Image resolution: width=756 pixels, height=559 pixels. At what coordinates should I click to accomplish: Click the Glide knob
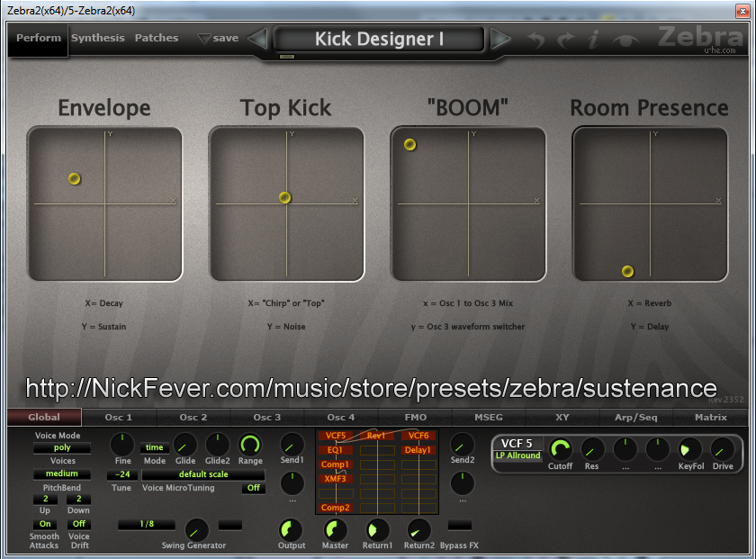click(185, 444)
